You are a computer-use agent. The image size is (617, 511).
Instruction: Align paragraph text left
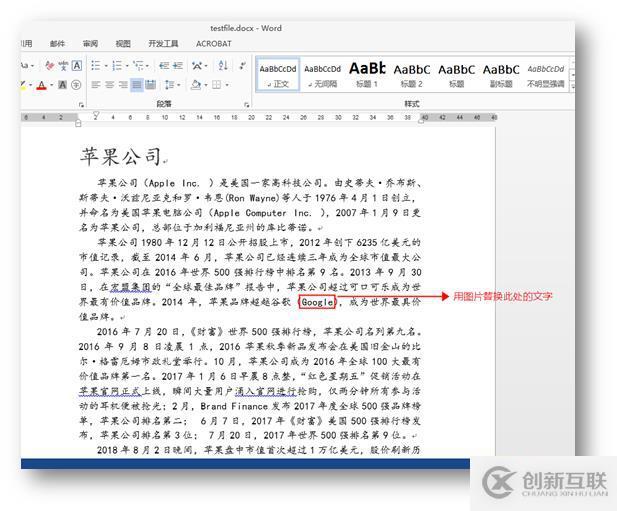[96, 85]
